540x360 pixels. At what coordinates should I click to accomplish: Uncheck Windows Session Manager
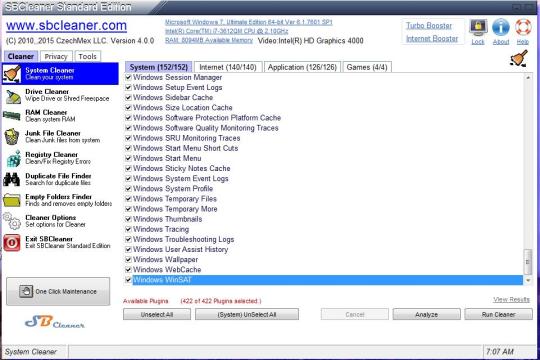point(128,77)
